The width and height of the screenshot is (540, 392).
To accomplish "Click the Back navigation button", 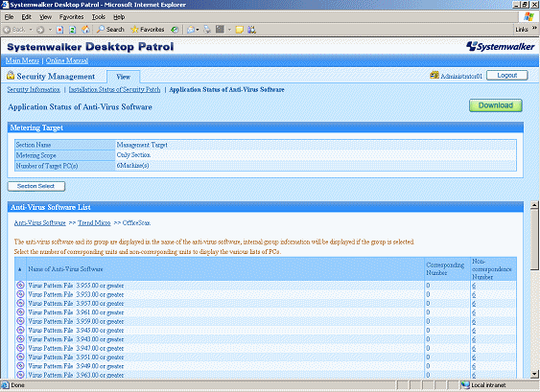I will 14,30.
